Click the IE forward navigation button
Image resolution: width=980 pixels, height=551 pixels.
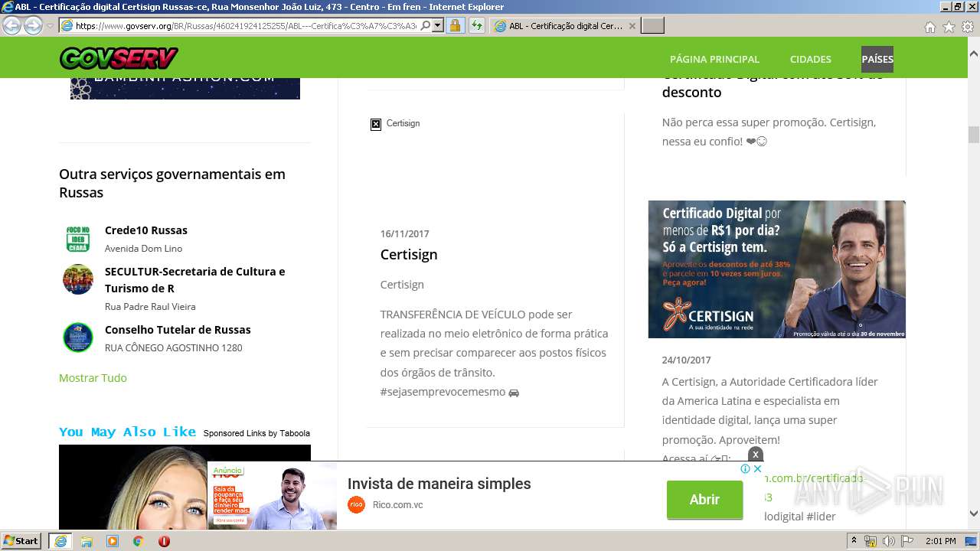(33, 25)
